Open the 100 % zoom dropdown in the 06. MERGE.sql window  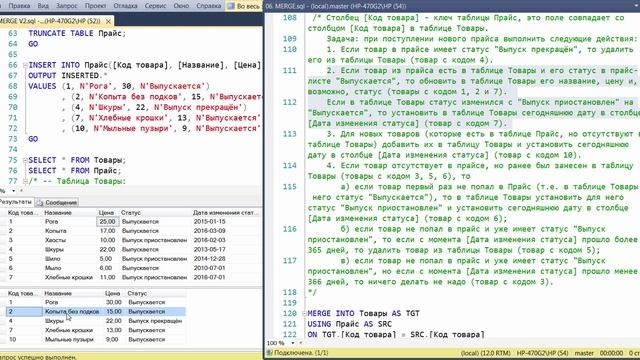pos(293,343)
